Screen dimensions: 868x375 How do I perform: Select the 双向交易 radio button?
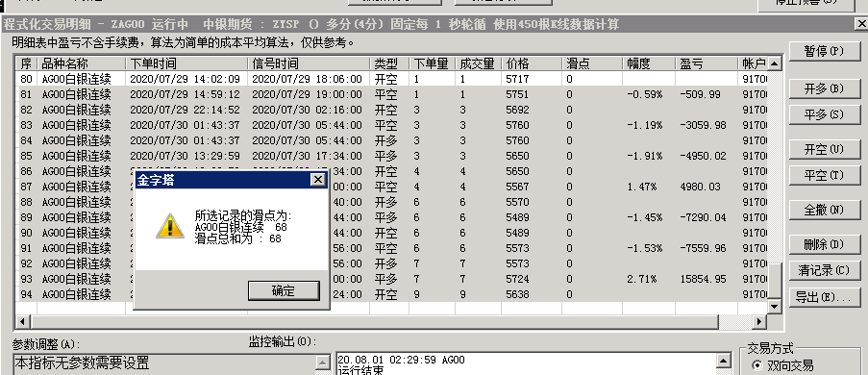point(756,365)
